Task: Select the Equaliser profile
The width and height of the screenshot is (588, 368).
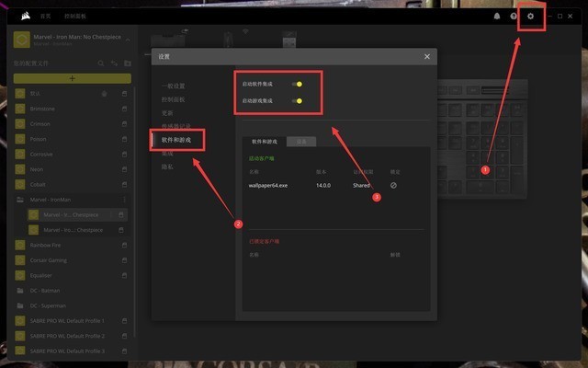Action: (x=40, y=275)
